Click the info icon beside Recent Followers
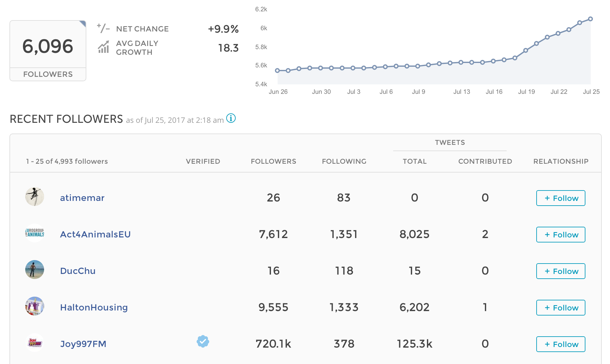Screen dimensions: 610x364 pyautogui.click(x=231, y=118)
